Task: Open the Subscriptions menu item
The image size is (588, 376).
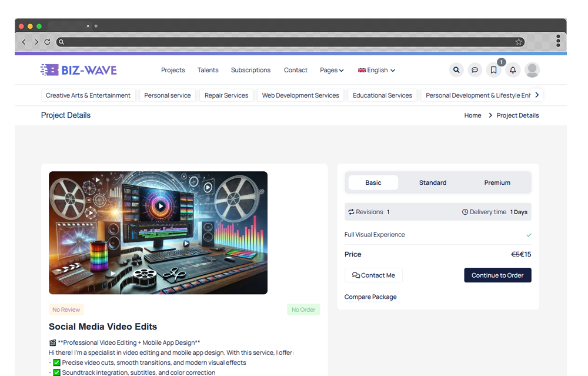Action: point(250,70)
